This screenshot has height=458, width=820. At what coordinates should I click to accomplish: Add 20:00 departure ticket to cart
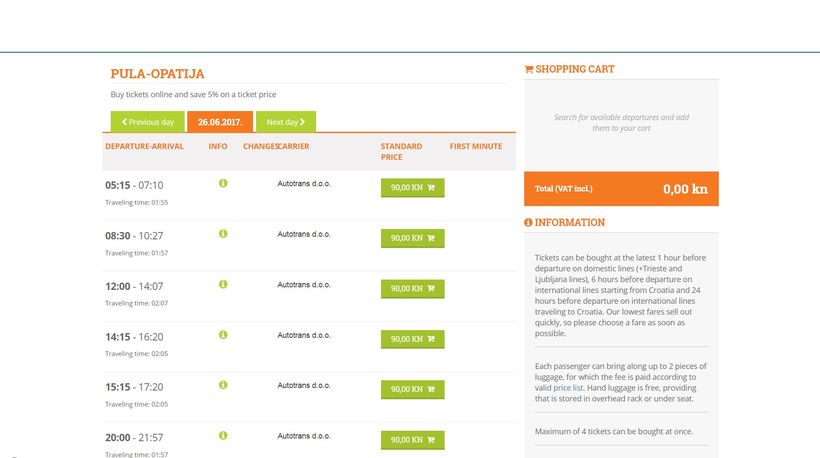pyautogui.click(x=412, y=439)
